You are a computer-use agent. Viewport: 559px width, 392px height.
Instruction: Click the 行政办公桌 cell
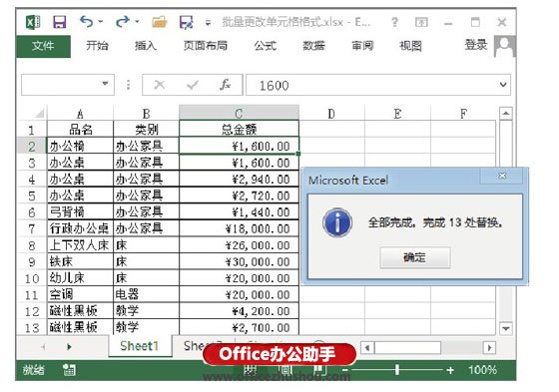click(x=80, y=228)
